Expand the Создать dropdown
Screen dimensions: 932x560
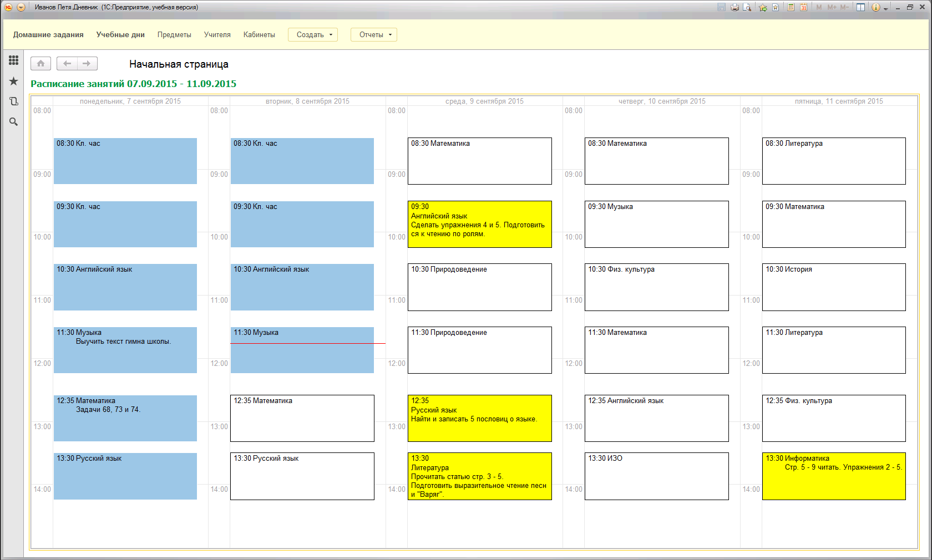coord(313,34)
